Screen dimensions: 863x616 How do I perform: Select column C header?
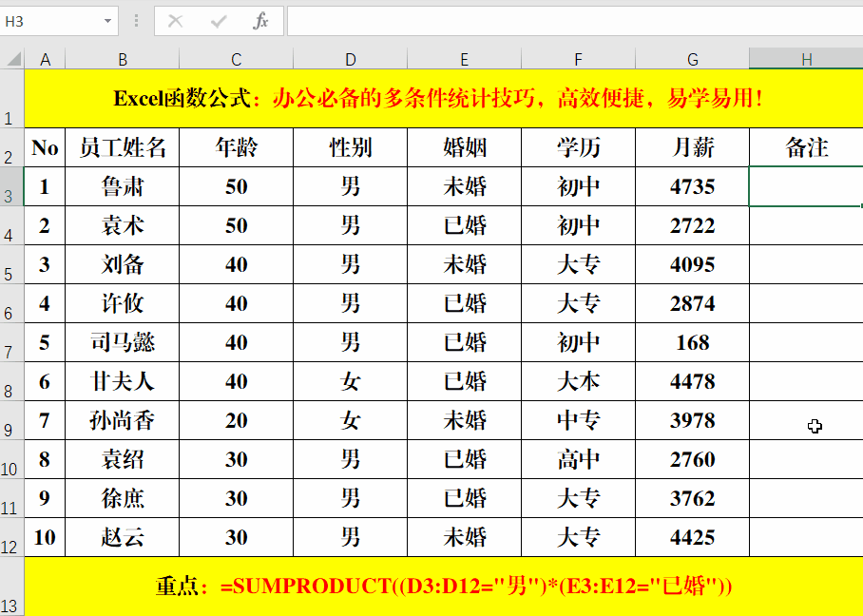tap(236, 60)
